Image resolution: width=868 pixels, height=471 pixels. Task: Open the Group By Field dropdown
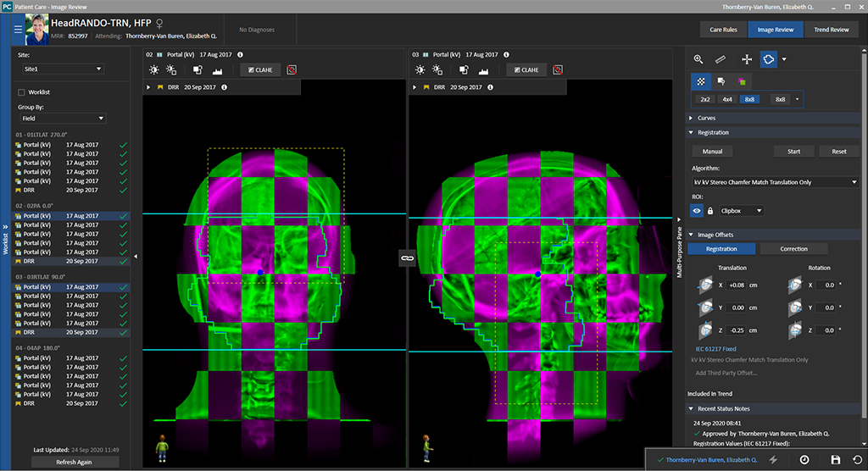point(63,119)
